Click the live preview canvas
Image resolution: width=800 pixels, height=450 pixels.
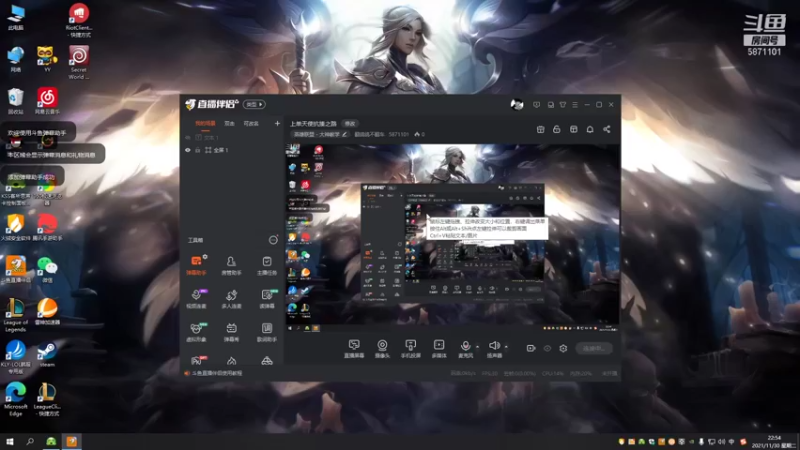452,238
